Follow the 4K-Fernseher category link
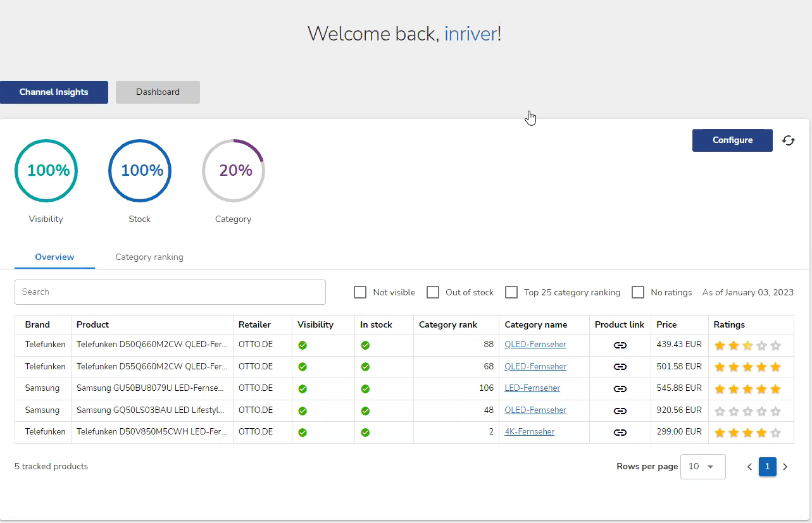This screenshot has width=812, height=523. 529,432
